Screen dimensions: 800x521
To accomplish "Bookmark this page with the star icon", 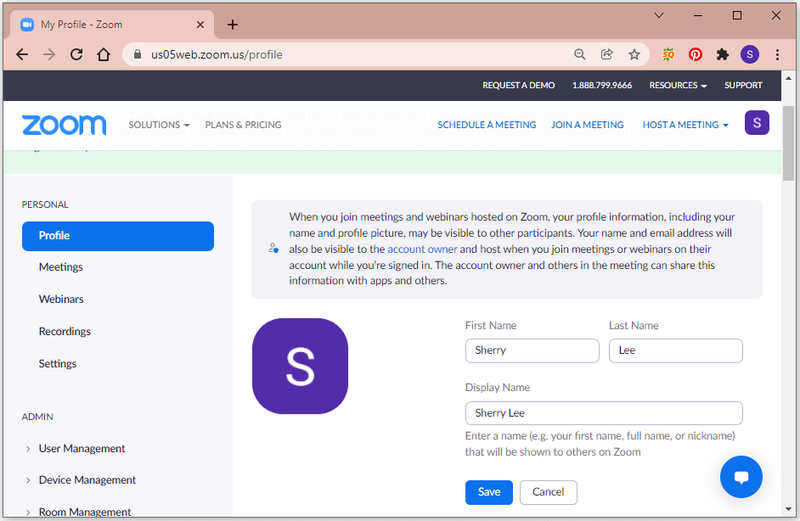I will coord(634,55).
